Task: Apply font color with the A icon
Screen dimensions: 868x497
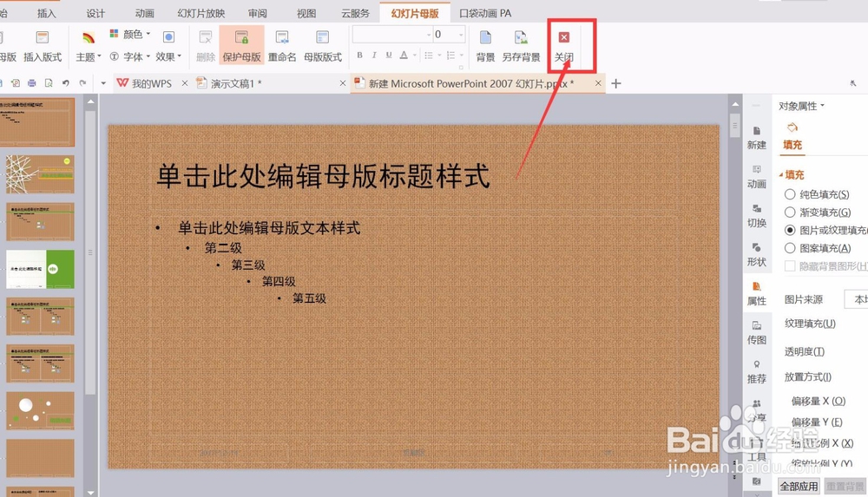Action: click(x=404, y=55)
